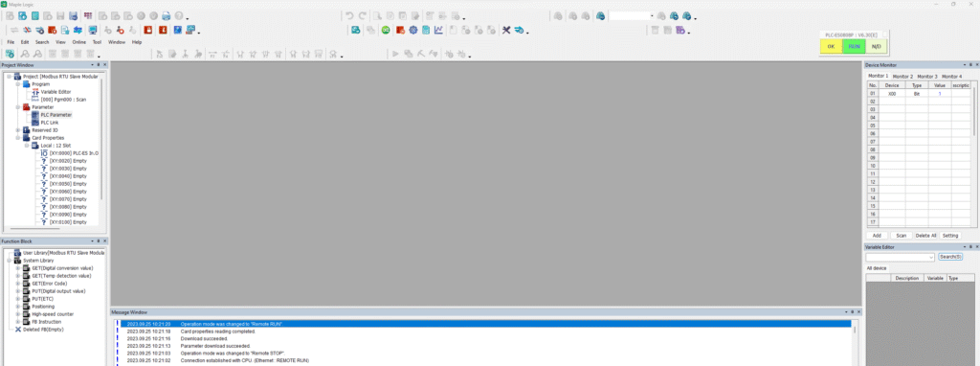Image resolution: width=980 pixels, height=366 pixels.
Task: Click the Delete All button
Action: [x=925, y=236]
